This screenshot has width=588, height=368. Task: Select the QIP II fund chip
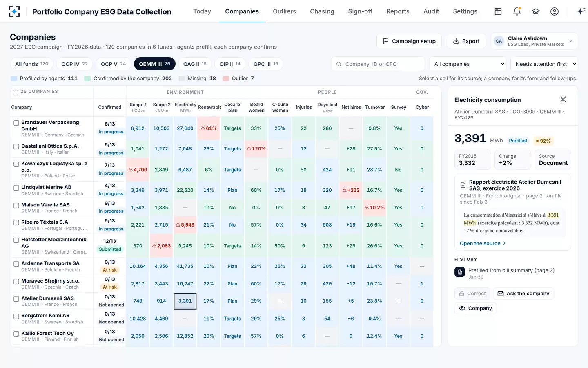click(x=230, y=64)
